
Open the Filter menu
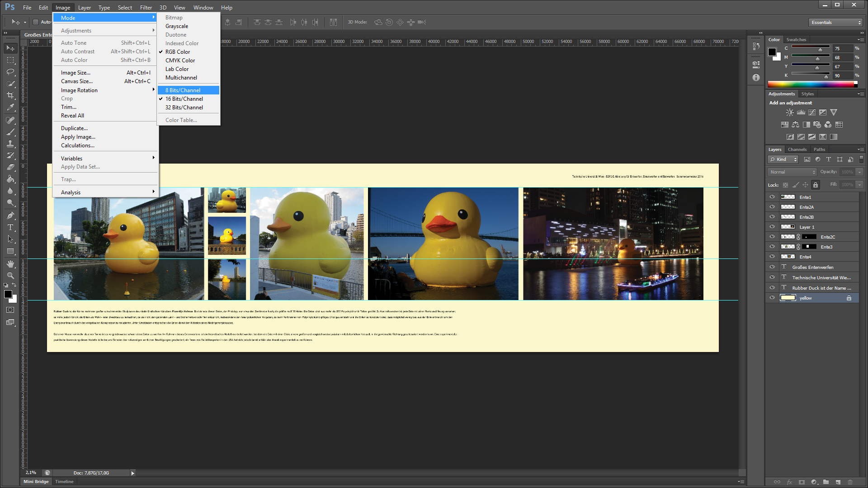click(x=146, y=8)
